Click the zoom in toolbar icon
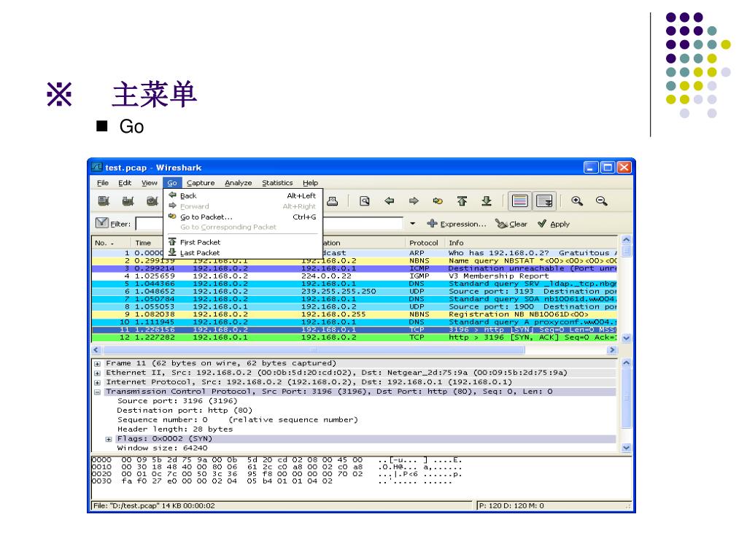The image size is (747, 560). pos(577,201)
